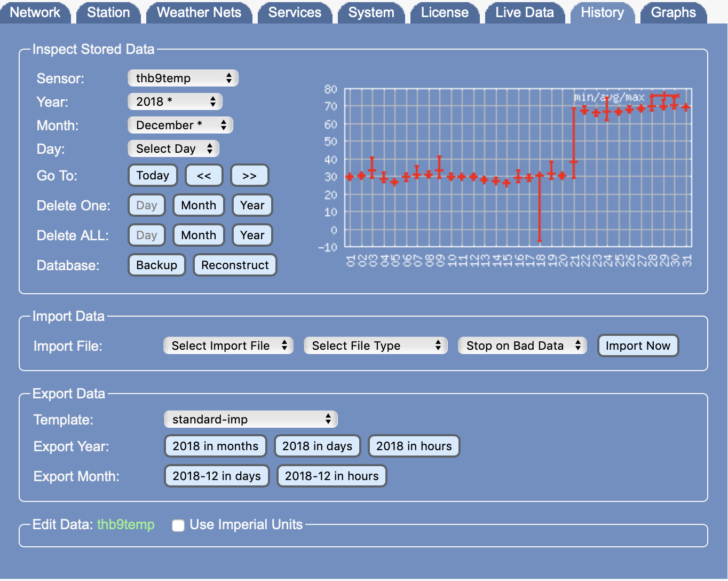Click Delete ALL Month button

click(199, 235)
